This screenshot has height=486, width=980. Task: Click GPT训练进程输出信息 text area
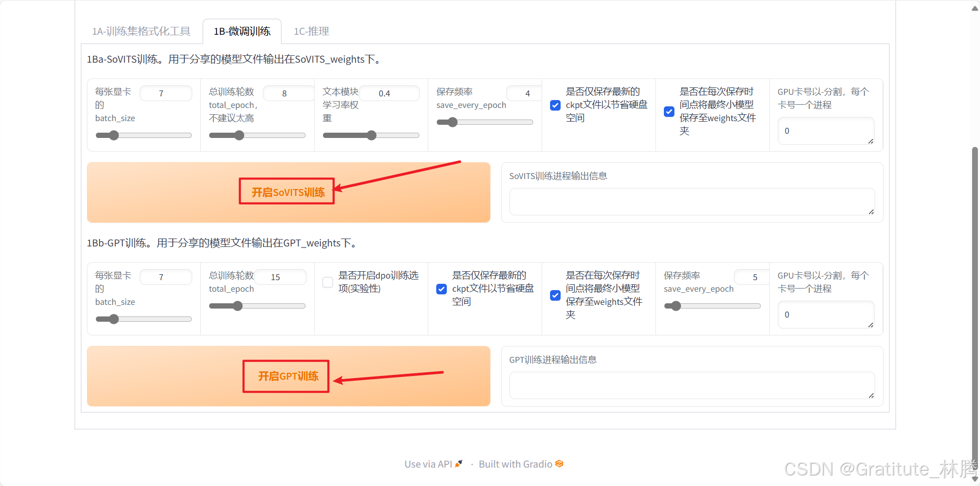tap(692, 385)
